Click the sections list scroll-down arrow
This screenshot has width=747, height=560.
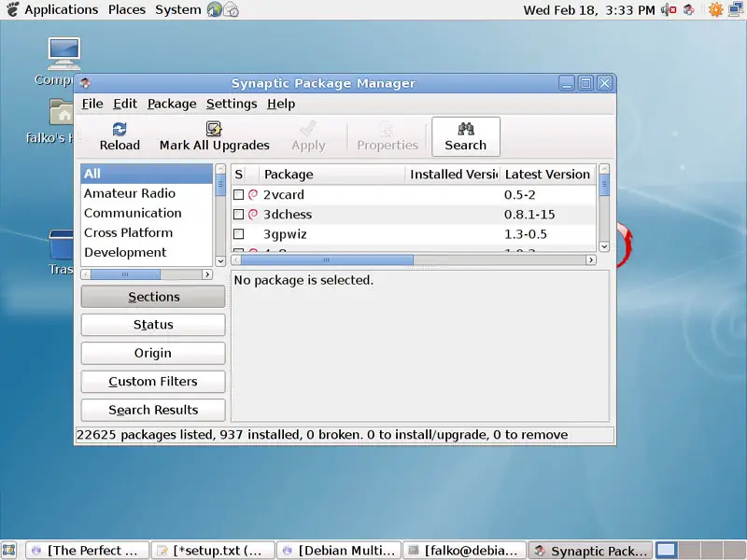click(x=220, y=261)
